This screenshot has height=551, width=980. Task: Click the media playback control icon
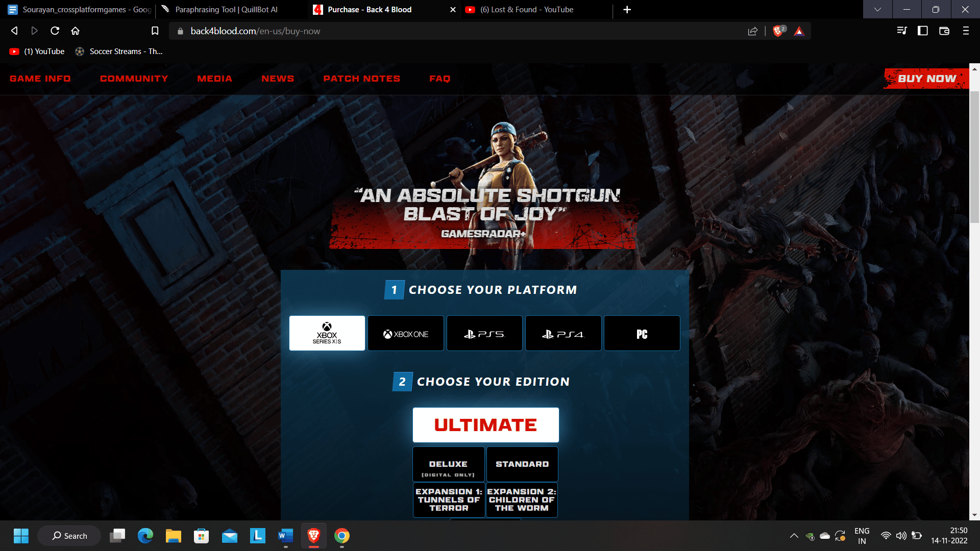click(x=901, y=31)
